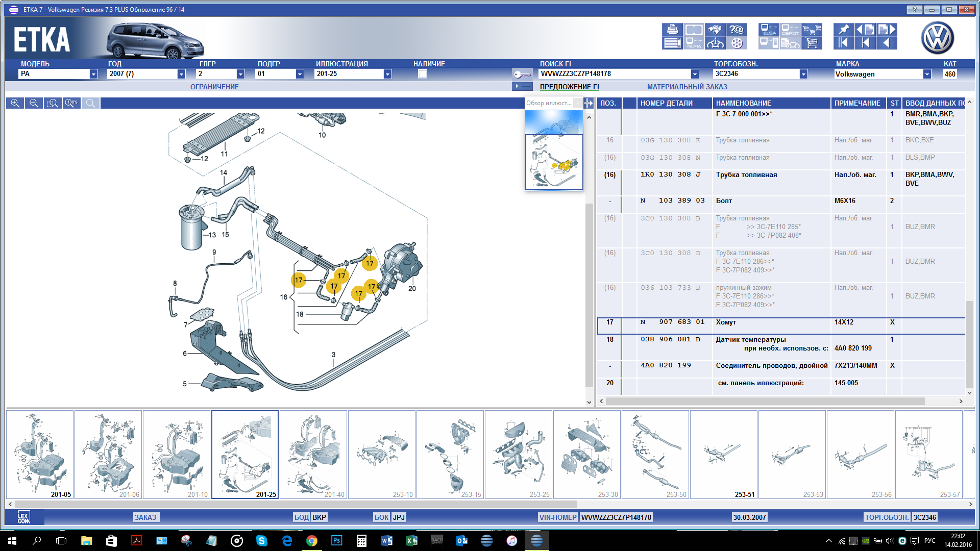
Task: Reset illustration zoom to 100%
Action: (x=71, y=103)
